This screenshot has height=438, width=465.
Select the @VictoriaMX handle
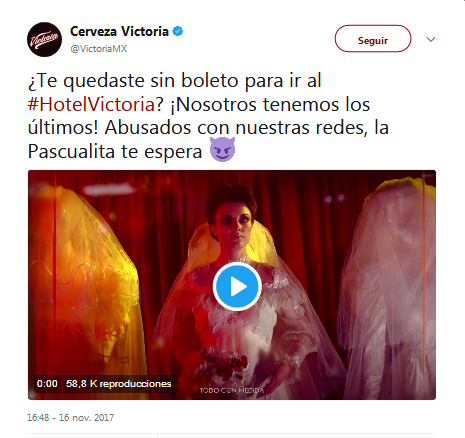pos(99,49)
